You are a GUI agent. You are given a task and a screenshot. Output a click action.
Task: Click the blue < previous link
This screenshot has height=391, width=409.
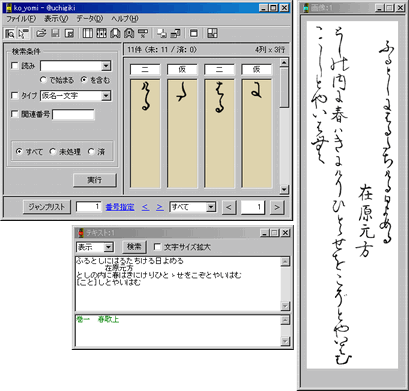(145, 207)
